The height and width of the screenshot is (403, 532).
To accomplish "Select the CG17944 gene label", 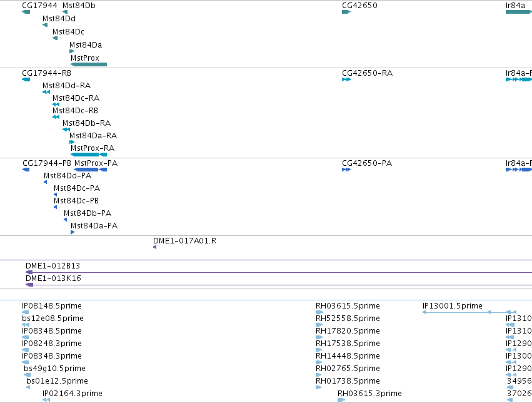I will [39, 6].
